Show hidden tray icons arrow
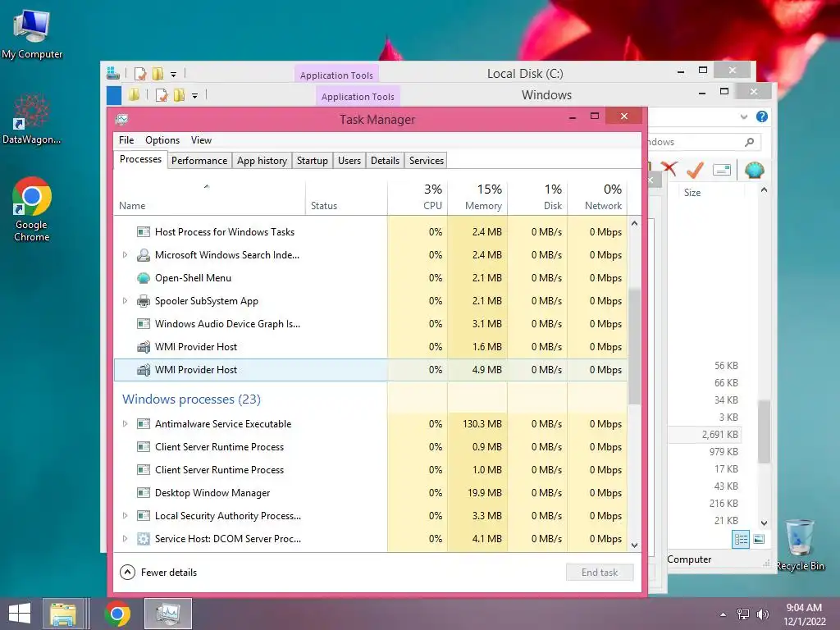840x630 pixels. (724, 614)
